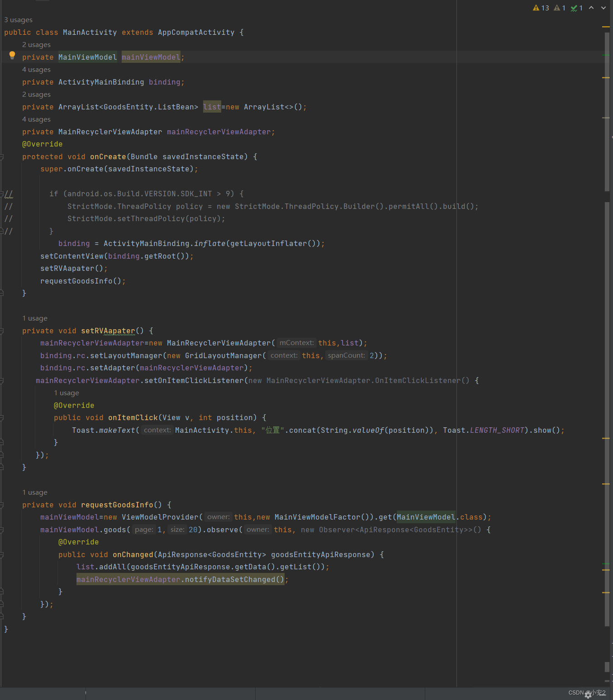Click the weak warning inspection icon showing 1
This screenshot has height=700, width=613.
560,8
